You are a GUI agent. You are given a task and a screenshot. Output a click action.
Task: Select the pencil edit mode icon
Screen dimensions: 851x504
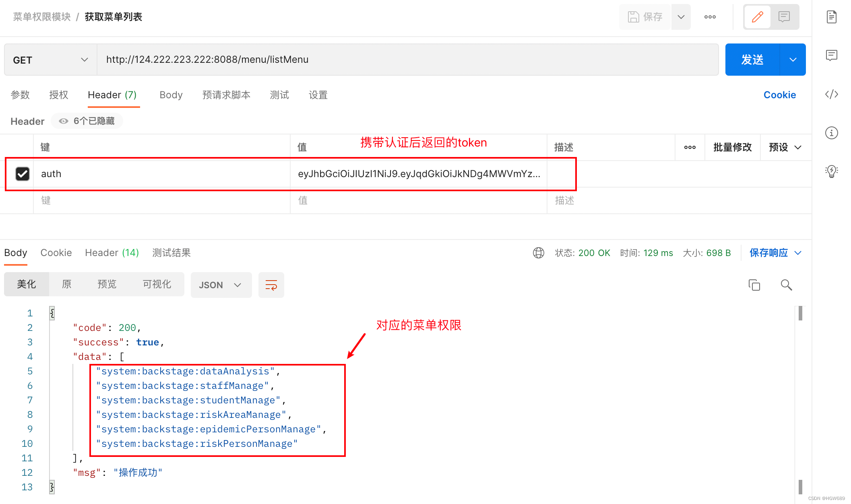[x=758, y=17]
